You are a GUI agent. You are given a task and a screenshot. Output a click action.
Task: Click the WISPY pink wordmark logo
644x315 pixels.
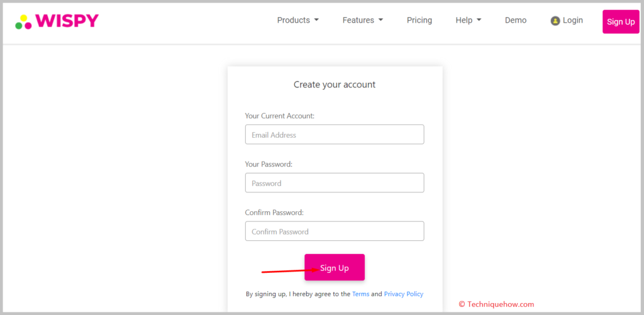coord(67,21)
